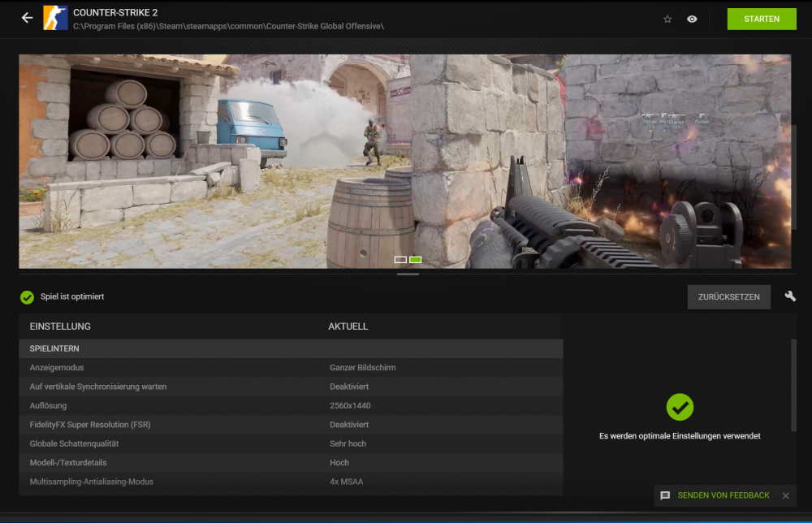Select the Globale Schattenqualität setting row

tap(291, 443)
